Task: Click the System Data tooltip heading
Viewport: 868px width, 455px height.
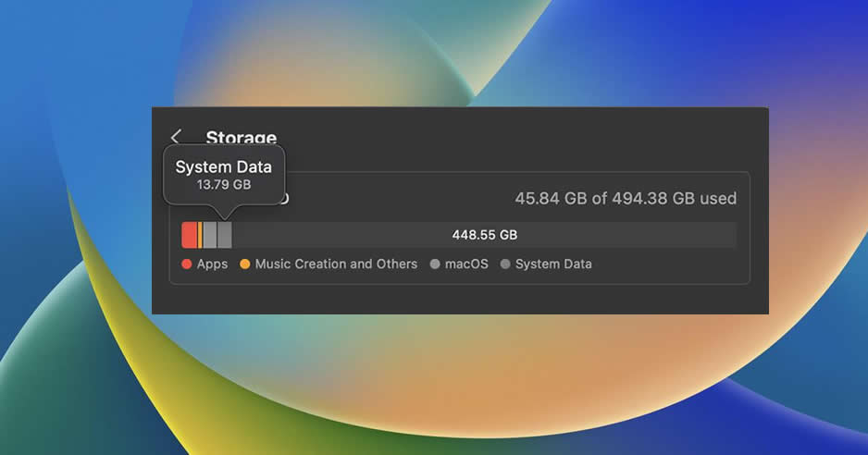Action: 224,167
